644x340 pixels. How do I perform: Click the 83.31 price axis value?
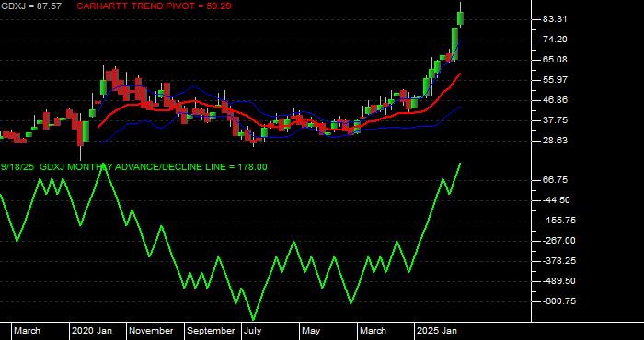point(554,19)
